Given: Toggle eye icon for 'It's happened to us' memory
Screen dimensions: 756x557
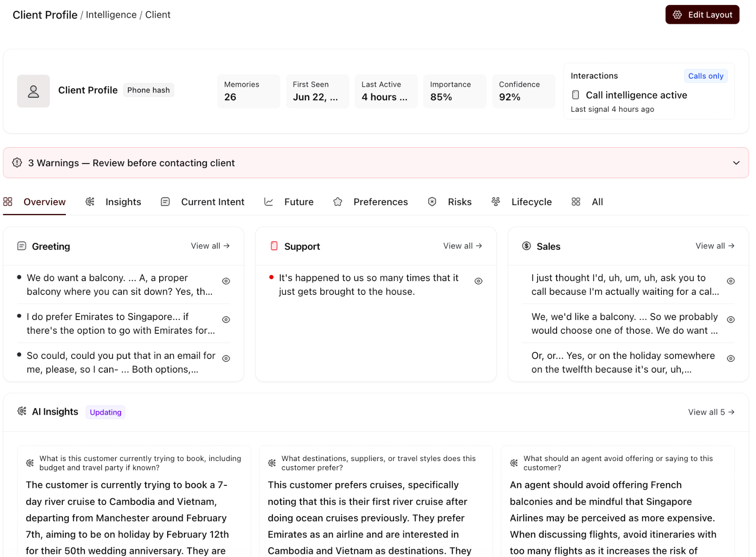Looking at the screenshot, I should (478, 281).
